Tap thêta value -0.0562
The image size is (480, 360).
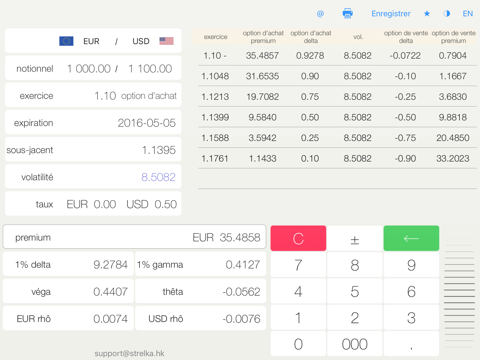point(241,292)
